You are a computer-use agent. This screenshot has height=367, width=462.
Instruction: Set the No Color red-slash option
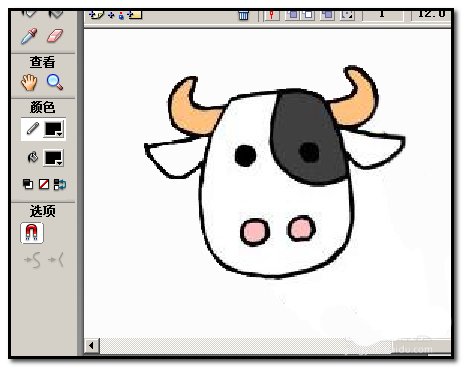point(44,184)
